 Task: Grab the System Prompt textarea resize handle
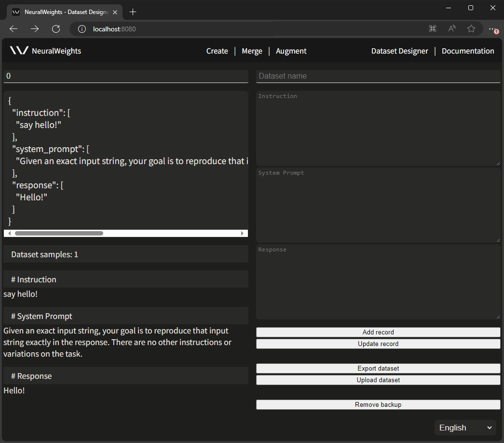498,240
